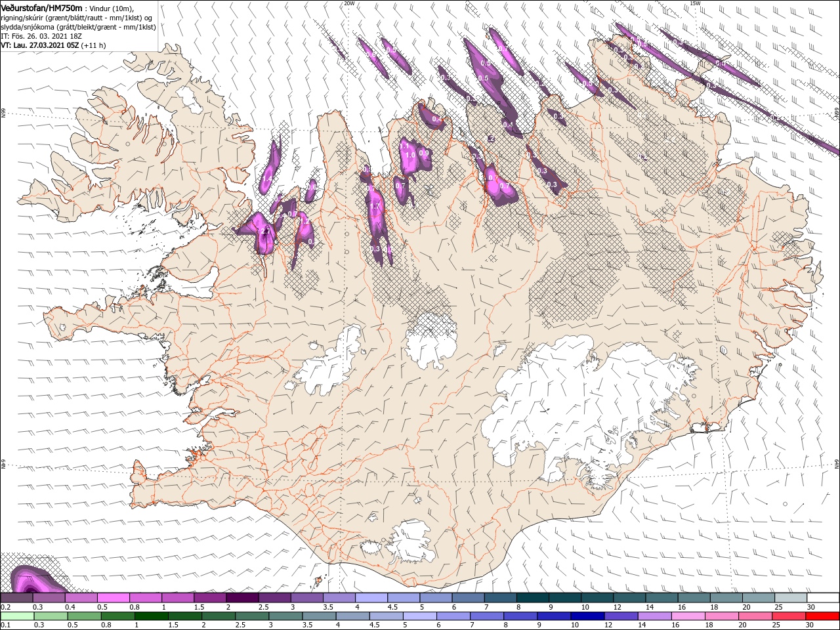Click the snow-scale swatch between 0.2 and 0.3

pos(16,598)
